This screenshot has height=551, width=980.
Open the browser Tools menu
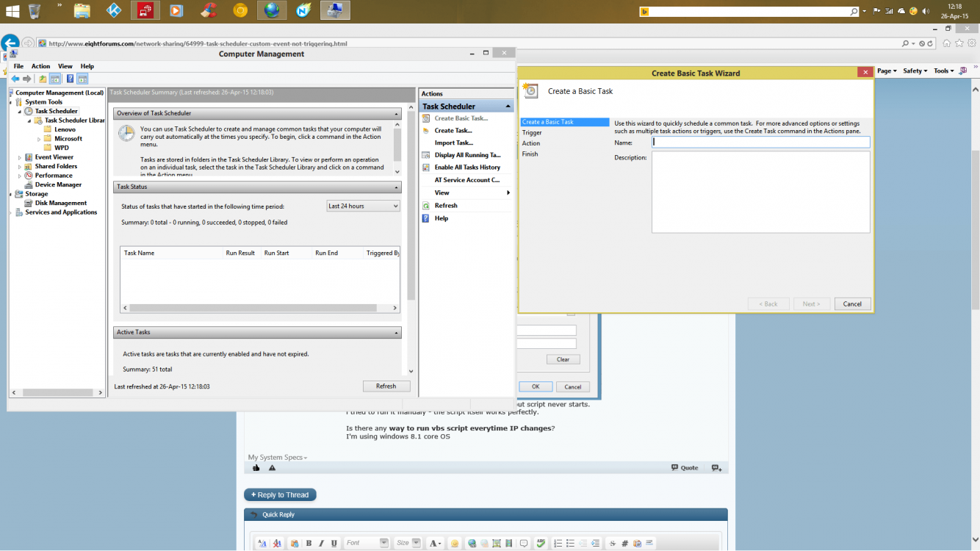coord(943,71)
